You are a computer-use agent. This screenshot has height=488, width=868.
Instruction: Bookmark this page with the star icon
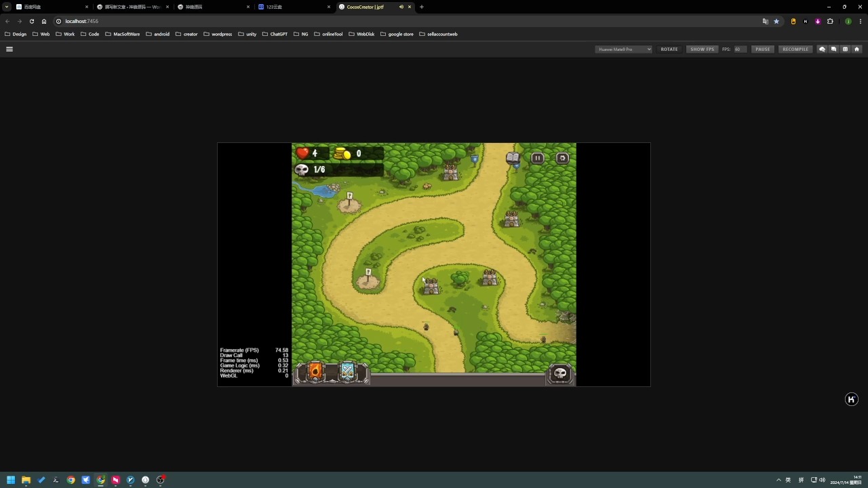point(776,21)
